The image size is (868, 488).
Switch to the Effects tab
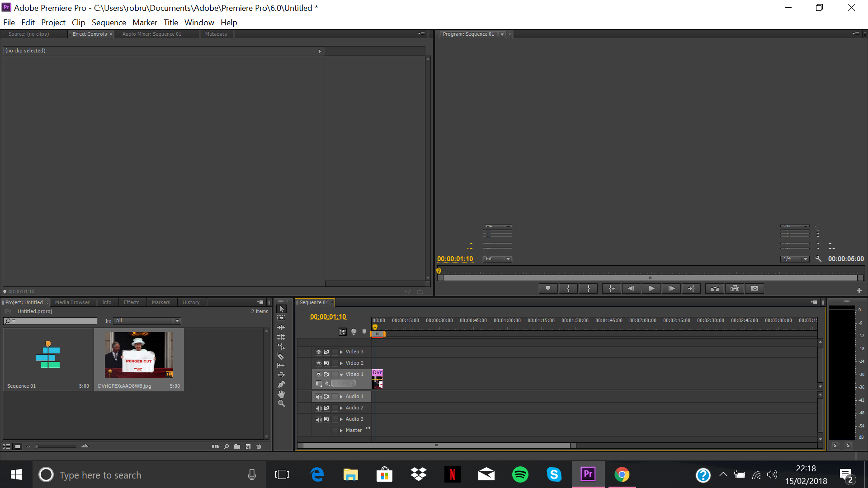click(132, 302)
